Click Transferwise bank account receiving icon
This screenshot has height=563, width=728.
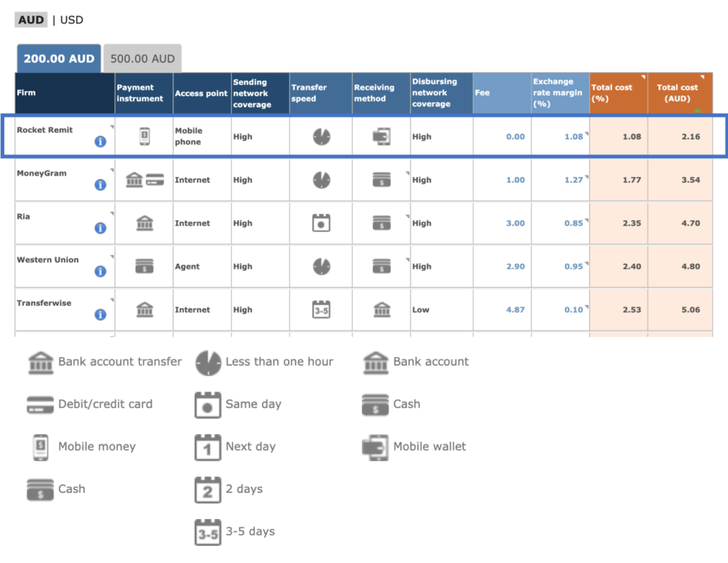[382, 309]
